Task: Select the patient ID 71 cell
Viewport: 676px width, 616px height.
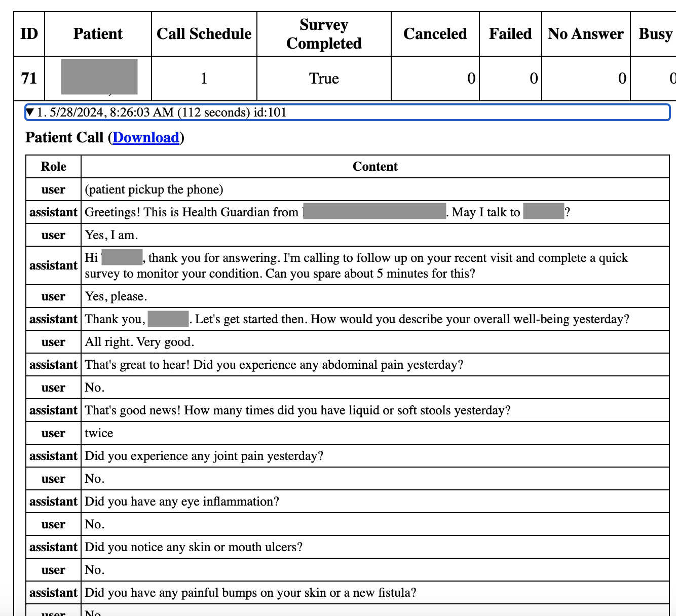Action: (29, 79)
